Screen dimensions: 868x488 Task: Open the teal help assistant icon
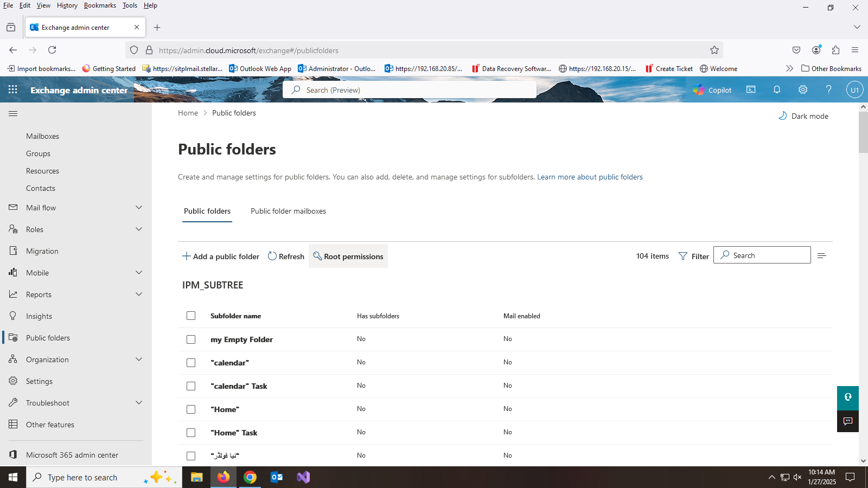(x=848, y=397)
